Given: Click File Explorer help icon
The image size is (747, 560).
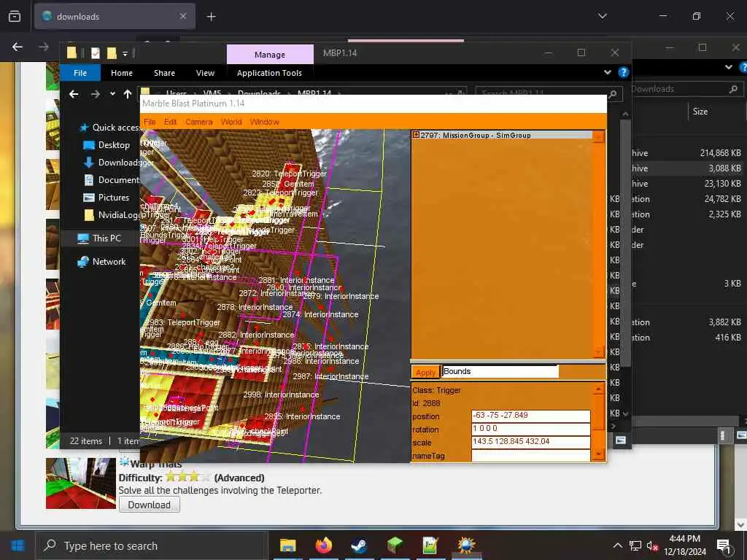Looking at the screenshot, I should coord(623,72).
